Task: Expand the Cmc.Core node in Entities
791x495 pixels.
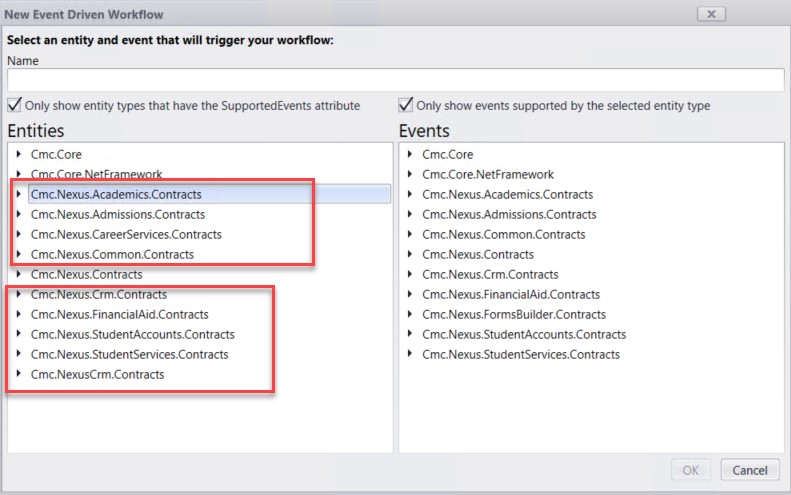Action: coord(18,155)
